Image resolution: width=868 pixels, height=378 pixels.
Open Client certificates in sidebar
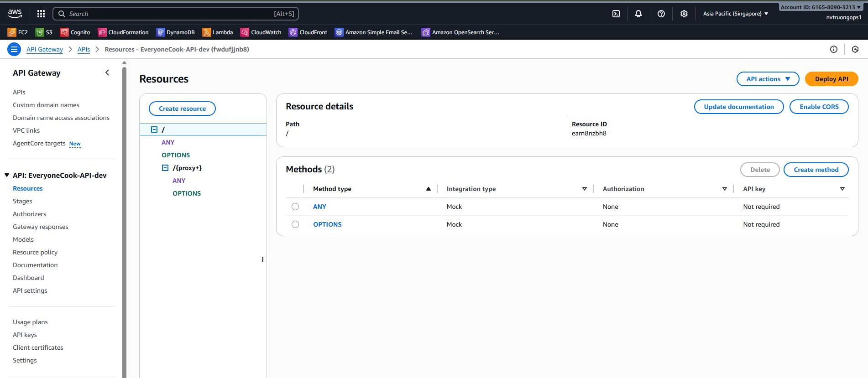[x=38, y=347]
